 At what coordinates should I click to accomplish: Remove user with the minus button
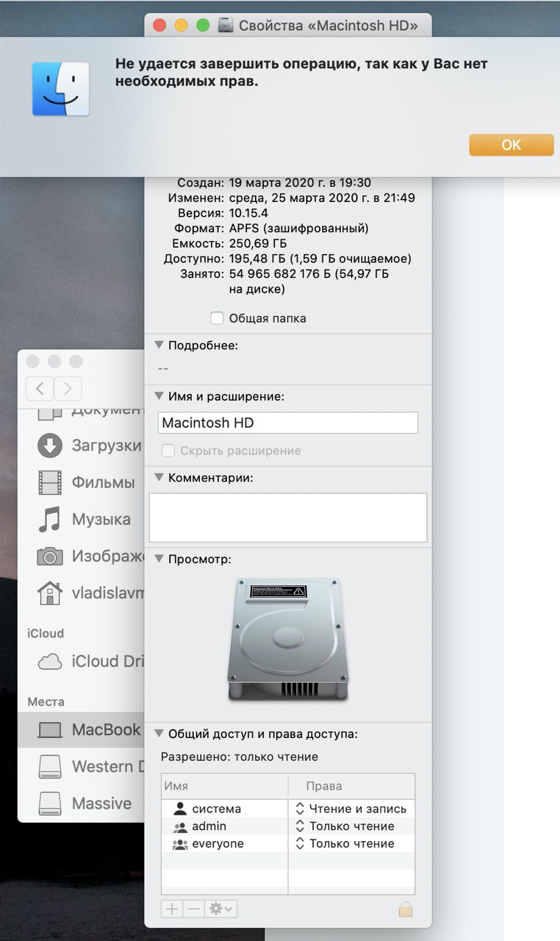click(193, 909)
